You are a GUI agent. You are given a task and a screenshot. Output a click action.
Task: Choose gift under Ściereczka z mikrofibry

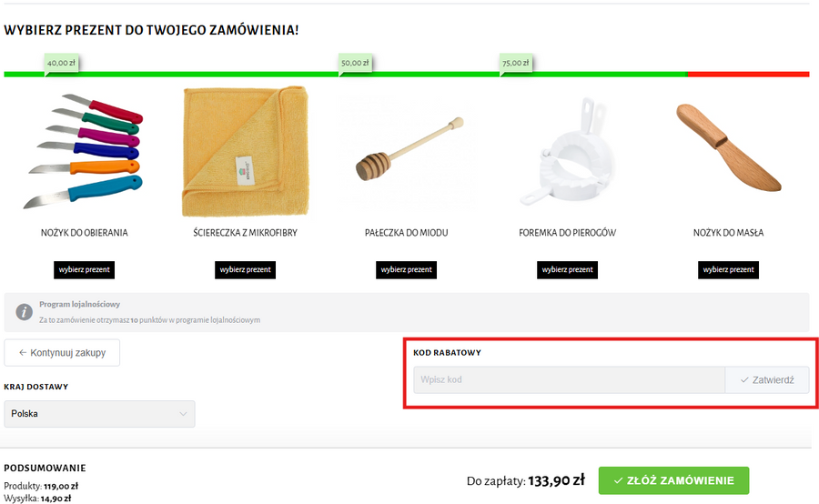pyautogui.click(x=246, y=270)
